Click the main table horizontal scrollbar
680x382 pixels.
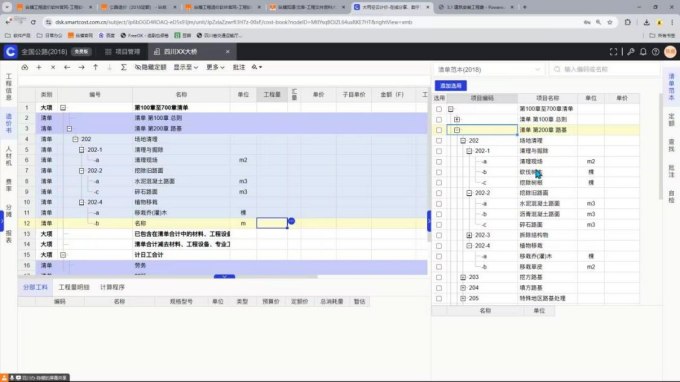[167, 276]
